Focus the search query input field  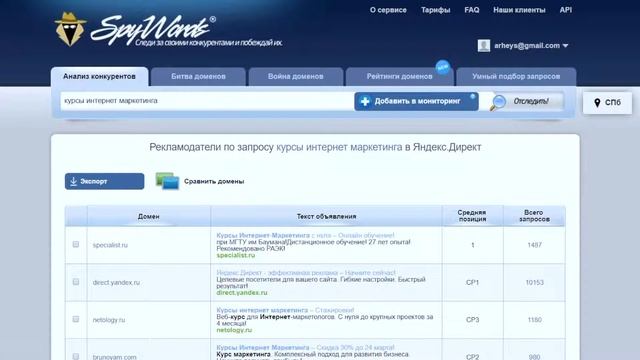click(207, 101)
